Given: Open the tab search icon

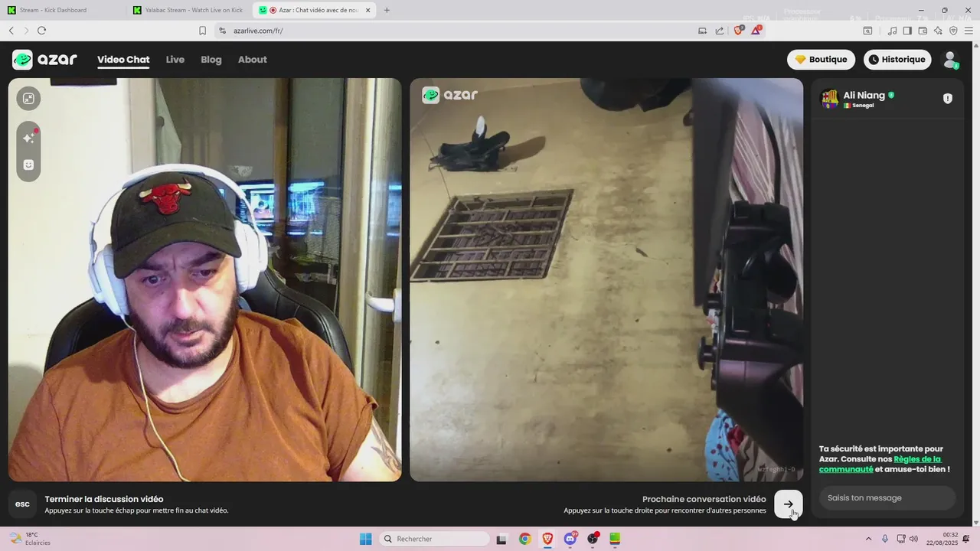Looking at the screenshot, I should (867, 31).
